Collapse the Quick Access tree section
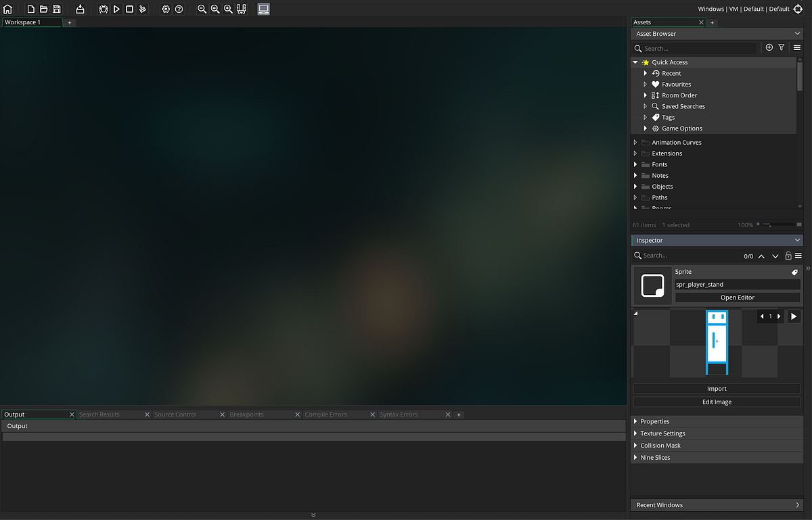The width and height of the screenshot is (812, 520). tap(635, 62)
